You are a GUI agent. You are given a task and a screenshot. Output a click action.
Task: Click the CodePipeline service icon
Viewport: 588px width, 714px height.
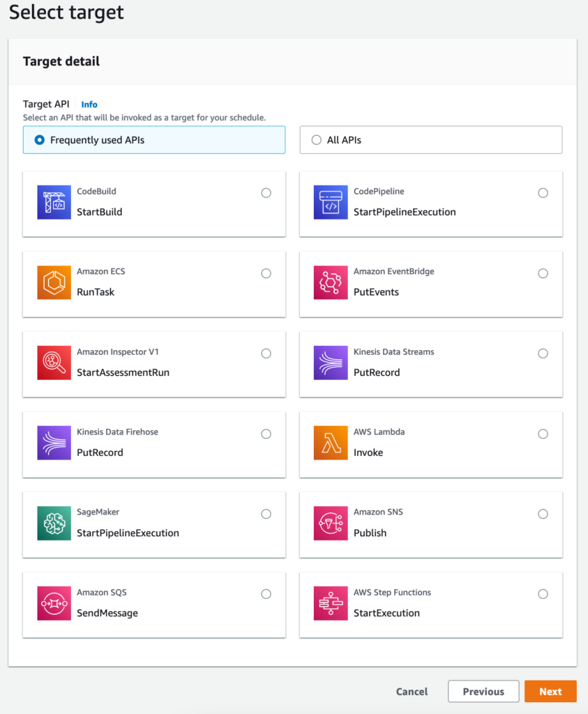331,202
